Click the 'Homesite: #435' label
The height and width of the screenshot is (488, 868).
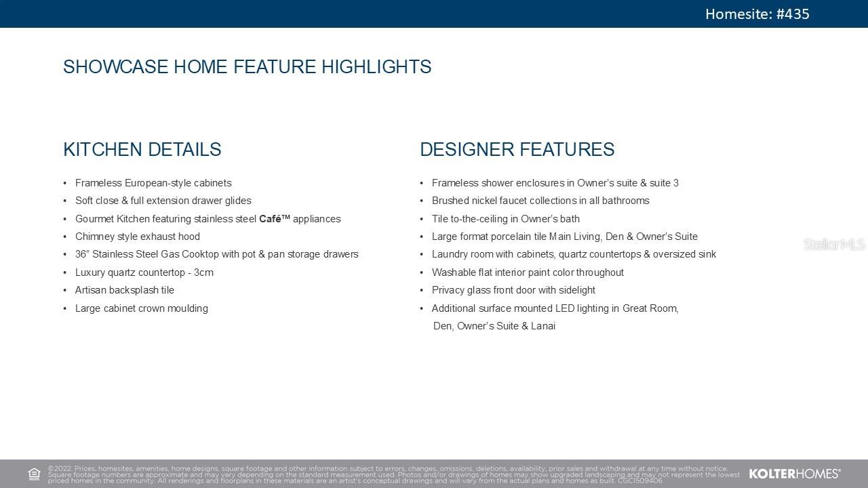(757, 14)
